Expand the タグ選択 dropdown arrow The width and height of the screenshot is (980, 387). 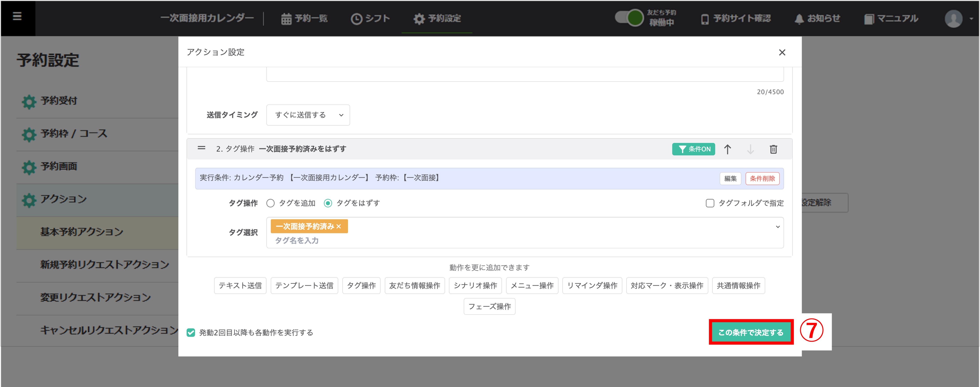pos(777,227)
